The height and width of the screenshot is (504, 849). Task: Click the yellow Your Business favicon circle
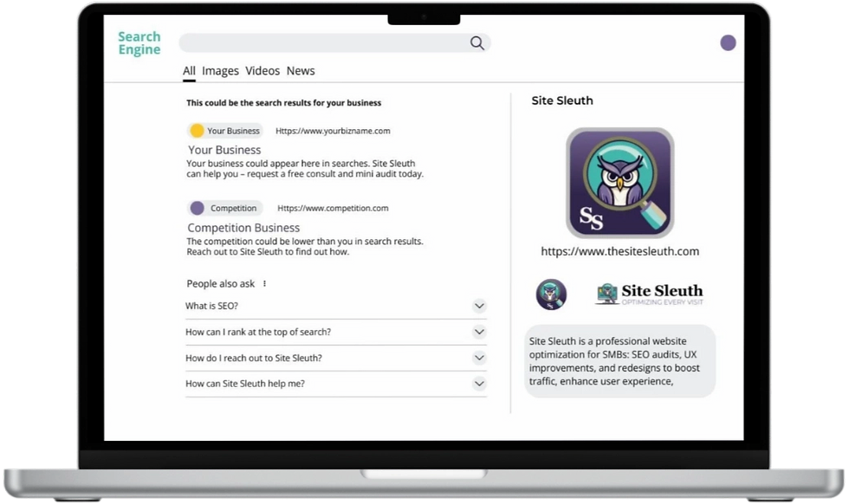coord(198,131)
